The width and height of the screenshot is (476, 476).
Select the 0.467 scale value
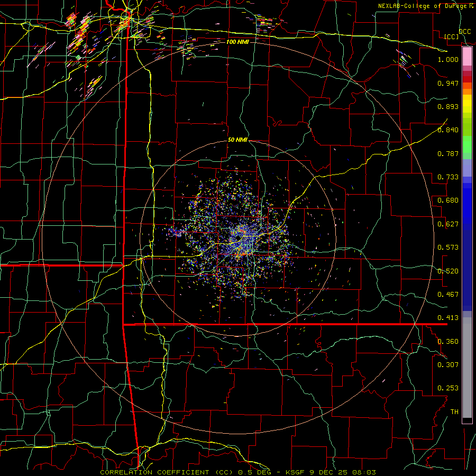[448, 294]
